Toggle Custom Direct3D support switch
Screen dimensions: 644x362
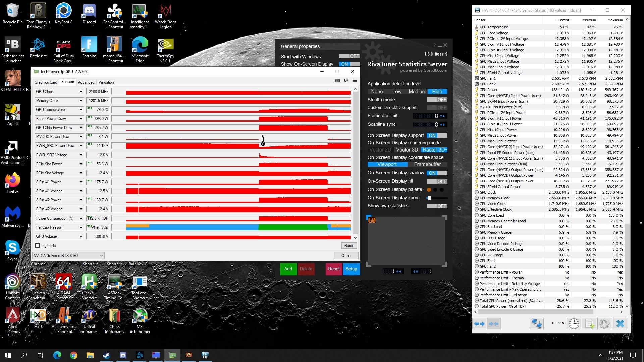pyautogui.click(x=437, y=108)
